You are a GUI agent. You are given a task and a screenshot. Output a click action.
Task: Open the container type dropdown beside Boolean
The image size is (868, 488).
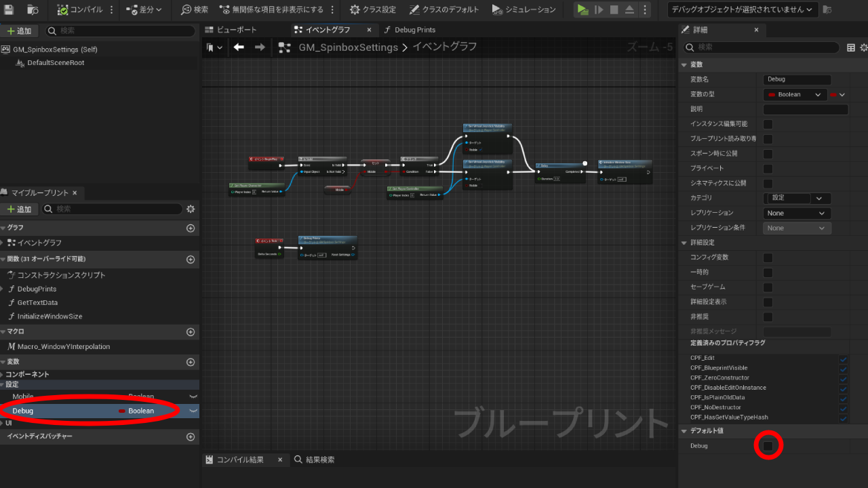(838, 95)
